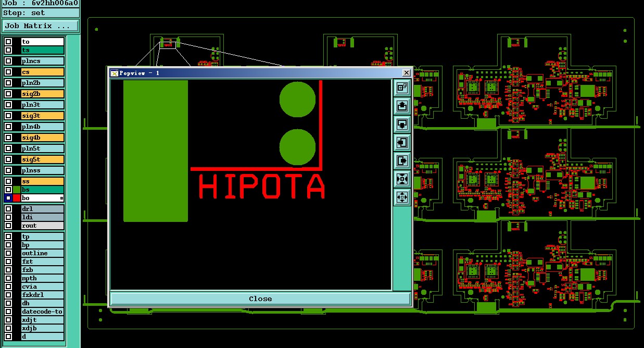Image resolution: width=644 pixels, height=348 pixels.
Task: Select the xdjt layer name
Action: (x=43, y=320)
